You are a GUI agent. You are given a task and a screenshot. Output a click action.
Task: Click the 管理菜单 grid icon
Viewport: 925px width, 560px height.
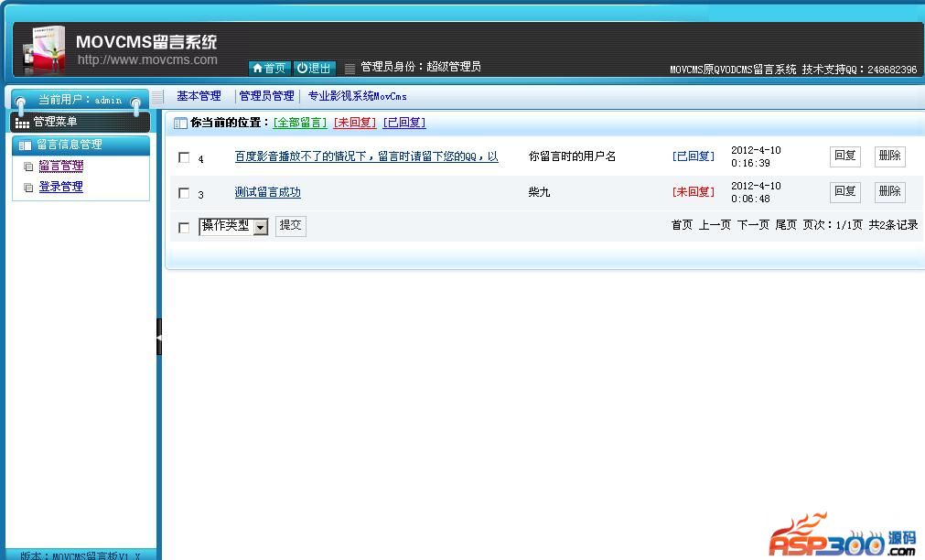(x=22, y=123)
